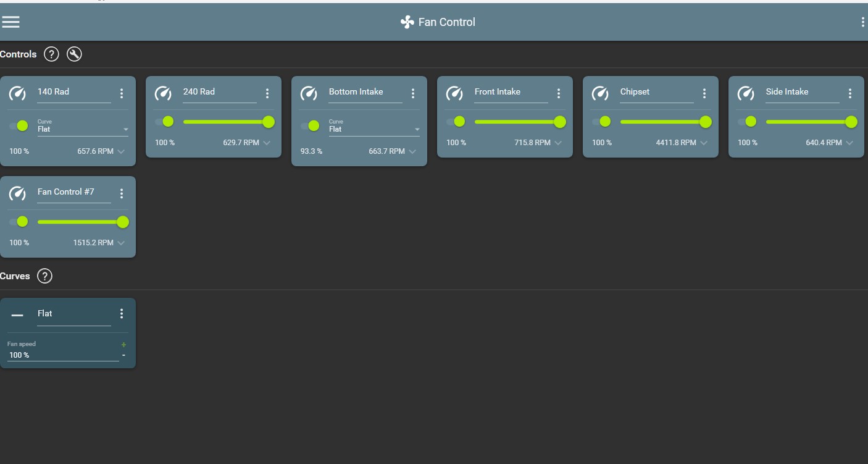Click the Side Intake speed slider handle
868x464 pixels.
[x=851, y=121]
